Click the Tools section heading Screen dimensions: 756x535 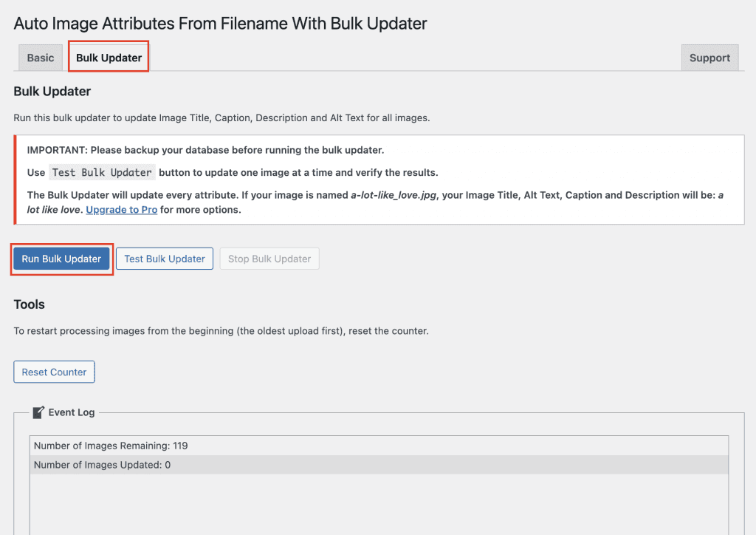pyautogui.click(x=30, y=304)
